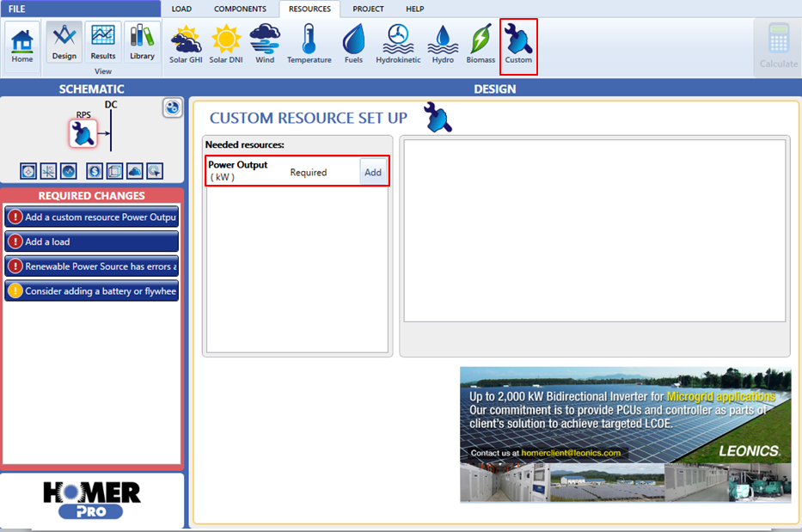Open the PROJECT tab
This screenshot has width=802, height=532.
pyautogui.click(x=368, y=9)
